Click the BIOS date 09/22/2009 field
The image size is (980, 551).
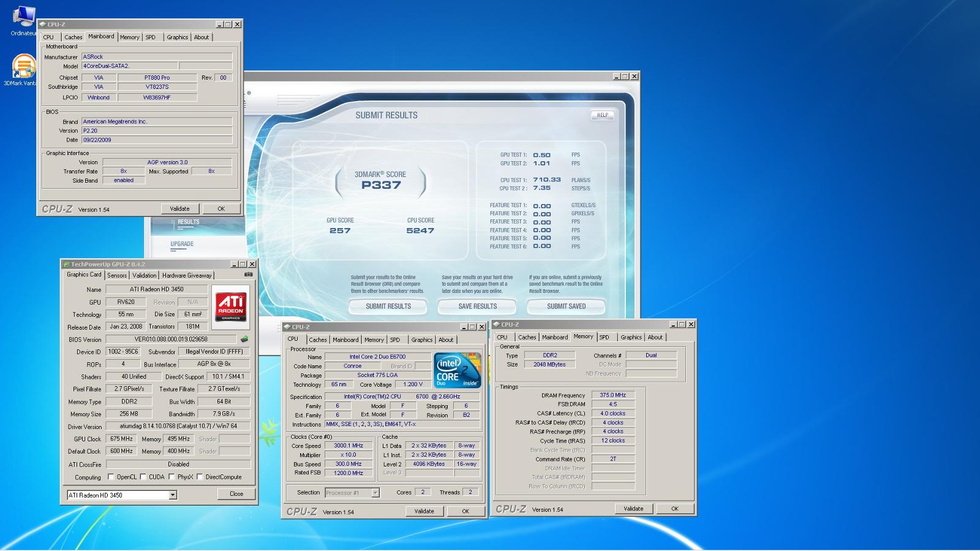[157, 140]
